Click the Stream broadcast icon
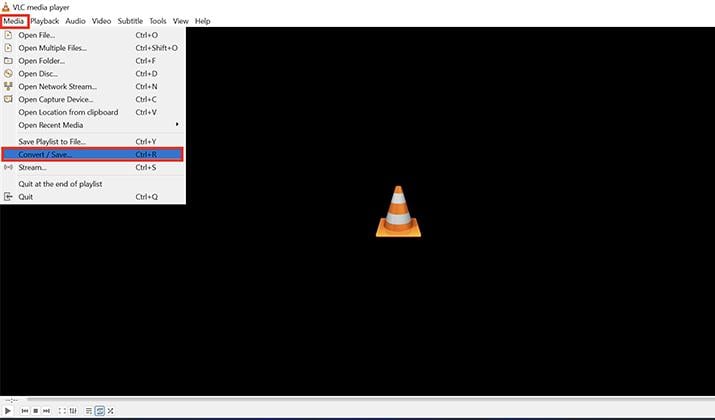Viewport: 715px width, 420px height. [8, 167]
